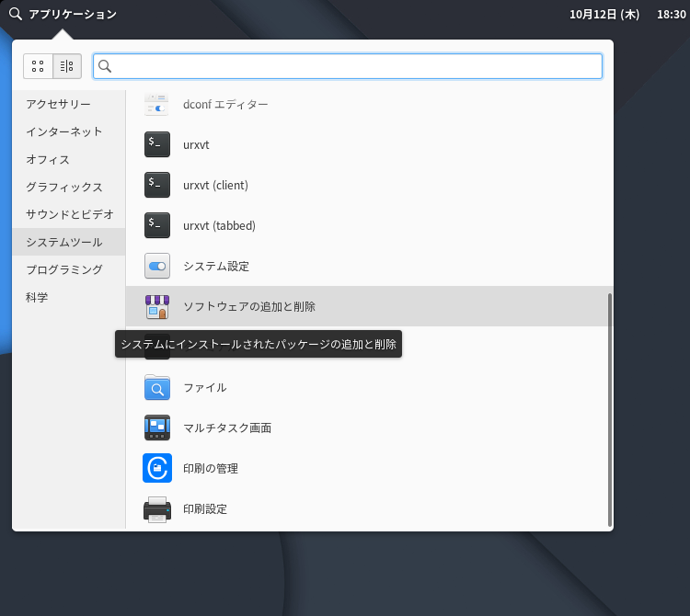Click the urxvt (tabbed) label
This screenshot has height=616, width=690.
[219, 225]
